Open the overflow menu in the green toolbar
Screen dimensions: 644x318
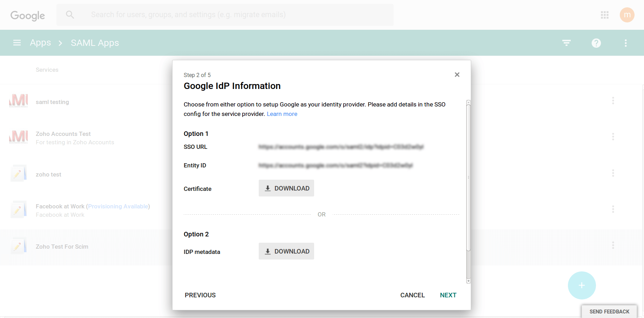click(x=625, y=43)
